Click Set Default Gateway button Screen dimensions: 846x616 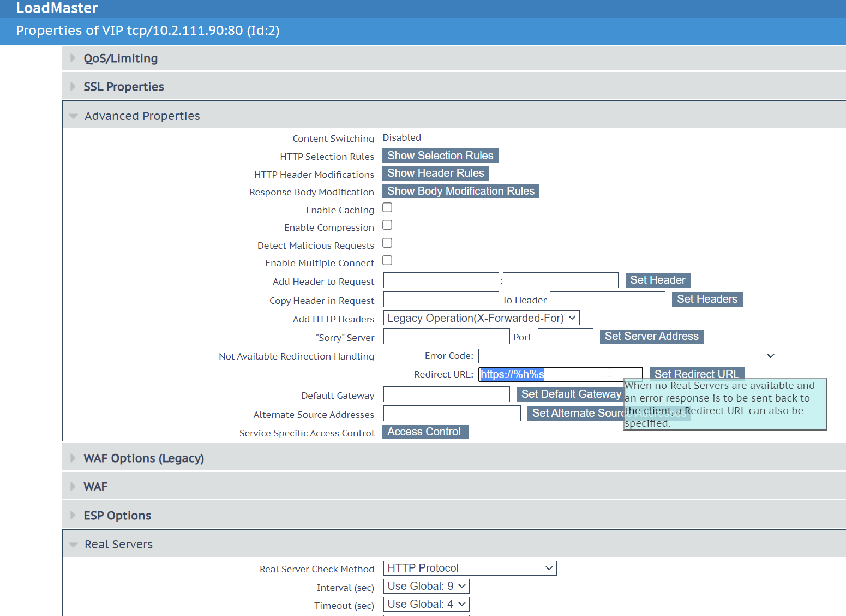coord(571,394)
